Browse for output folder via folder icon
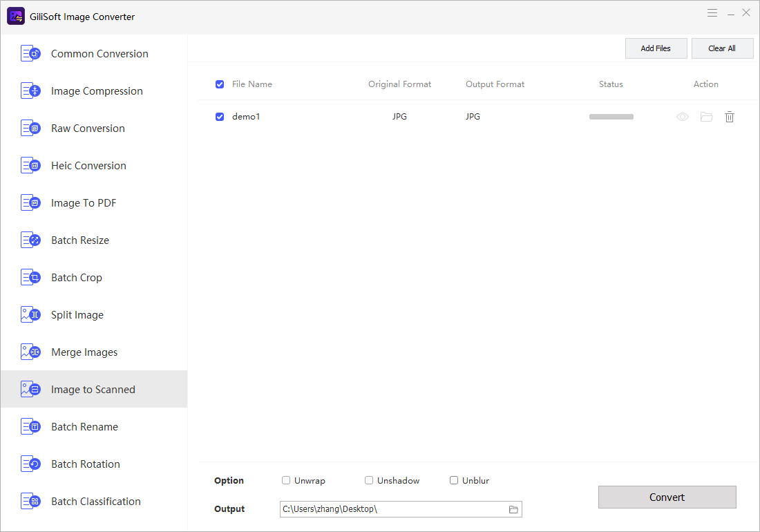This screenshot has height=532, width=760. point(513,509)
